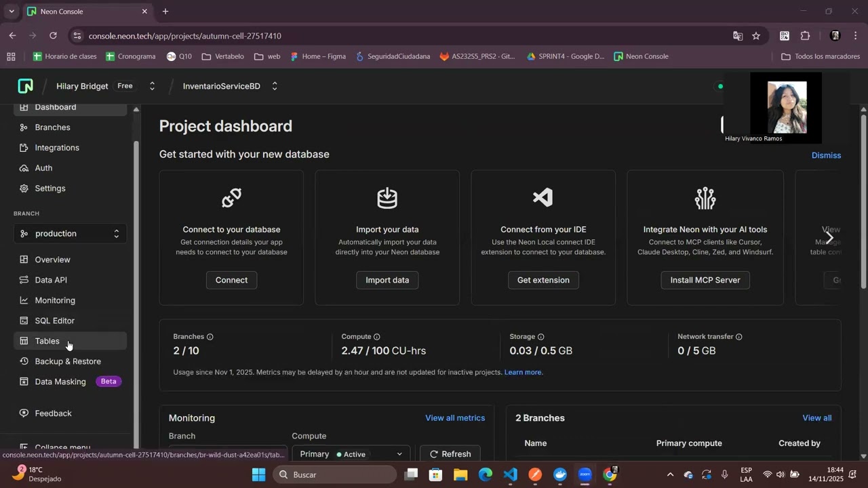Go back in browser history

pyautogui.click(x=12, y=36)
